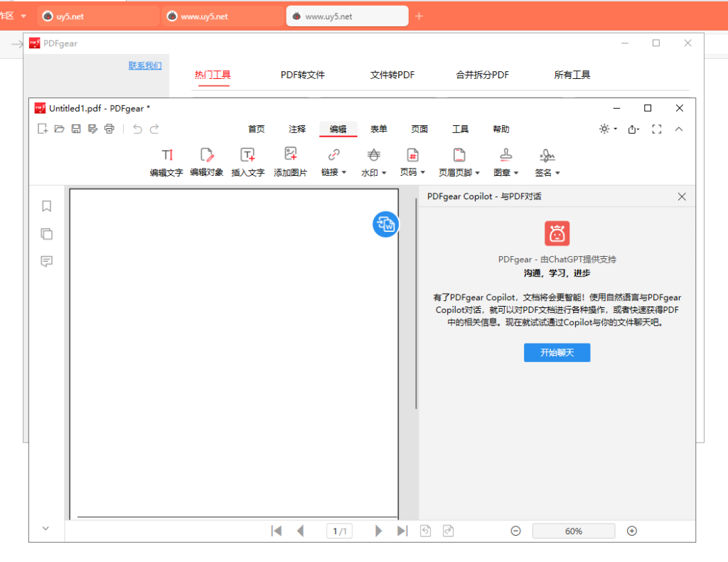Switch to the 注释 tab

(x=297, y=129)
